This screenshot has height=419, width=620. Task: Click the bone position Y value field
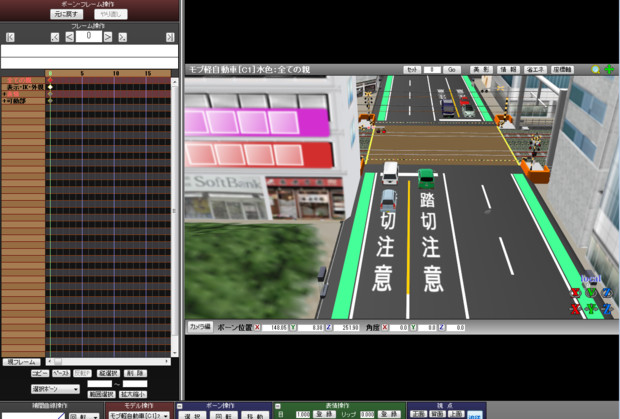[311, 328]
